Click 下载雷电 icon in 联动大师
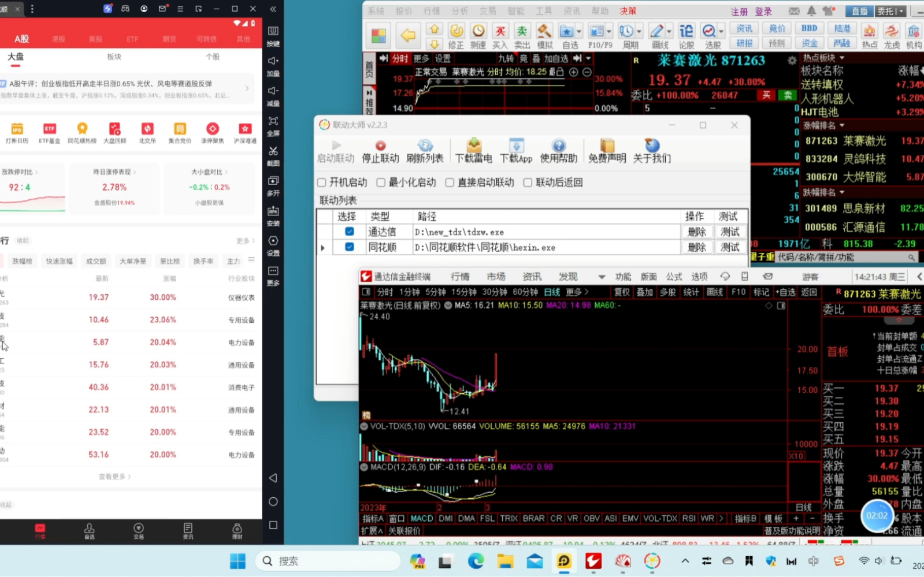This screenshot has width=924, height=577. pyautogui.click(x=473, y=145)
